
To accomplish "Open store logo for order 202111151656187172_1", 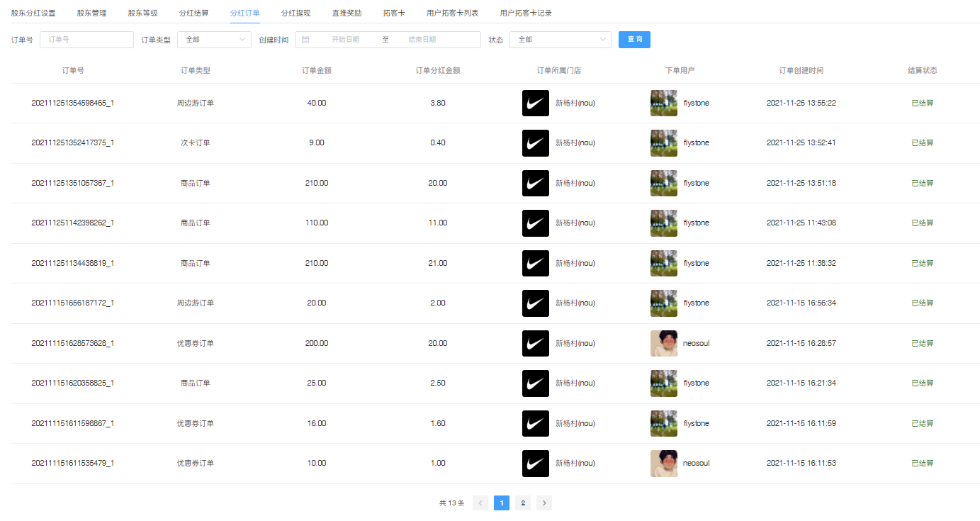I will click(536, 303).
